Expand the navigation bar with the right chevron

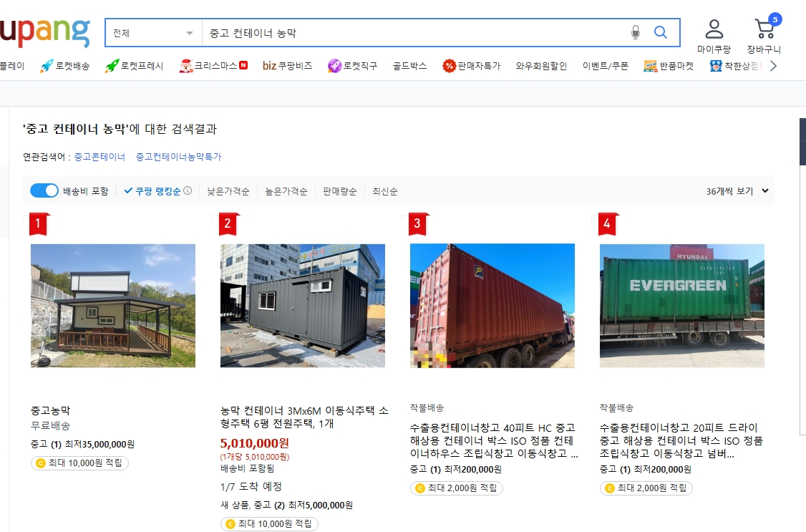(x=774, y=65)
